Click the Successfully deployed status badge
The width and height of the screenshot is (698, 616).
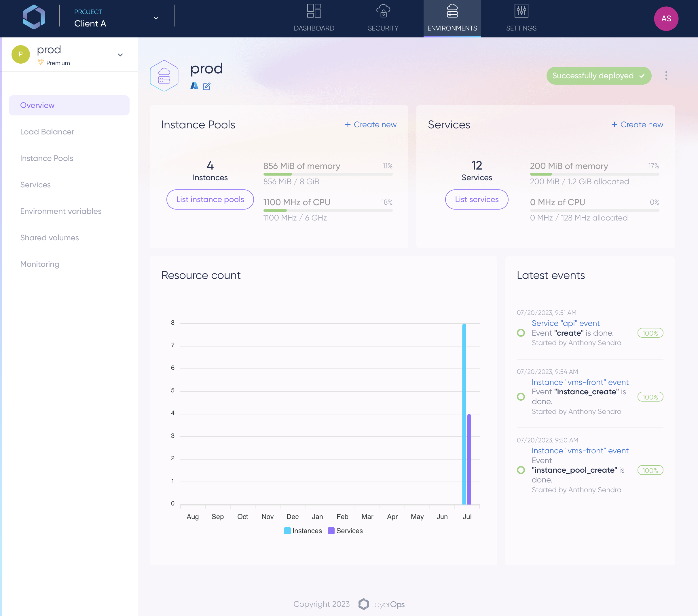coord(599,76)
